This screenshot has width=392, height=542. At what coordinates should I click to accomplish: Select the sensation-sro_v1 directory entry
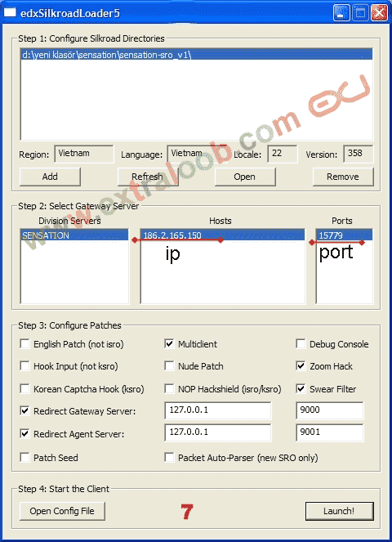197,55
